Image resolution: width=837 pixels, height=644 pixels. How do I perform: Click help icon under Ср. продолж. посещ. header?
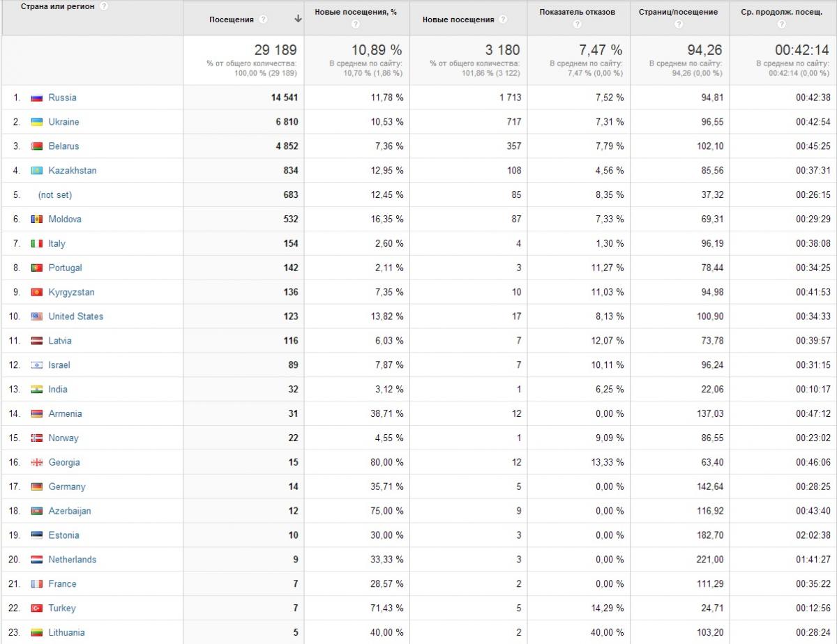coord(781,24)
